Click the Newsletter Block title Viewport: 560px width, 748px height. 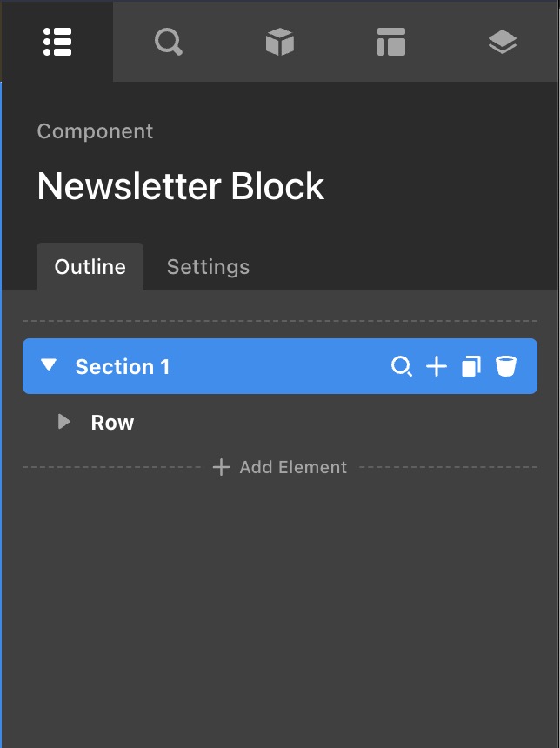point(181,186)
